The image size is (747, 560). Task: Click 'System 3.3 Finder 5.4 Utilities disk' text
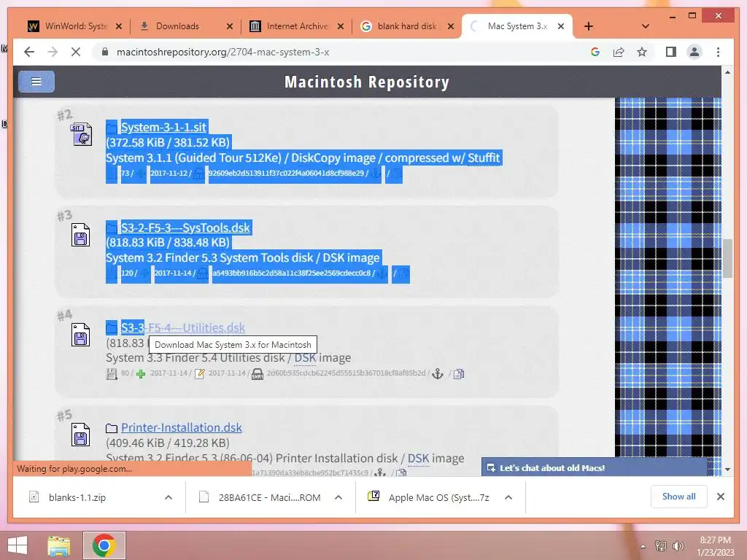pyautogui.click(x=196, y=357)
